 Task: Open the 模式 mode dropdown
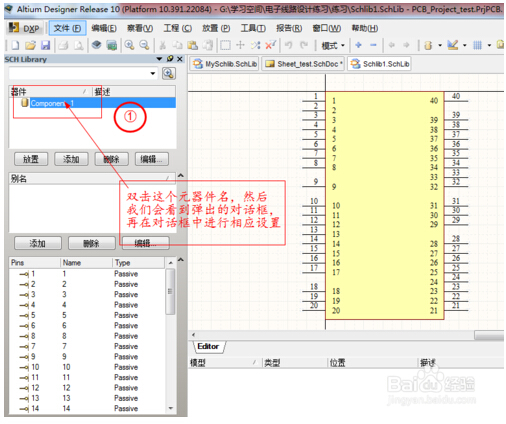click(333, 45)
